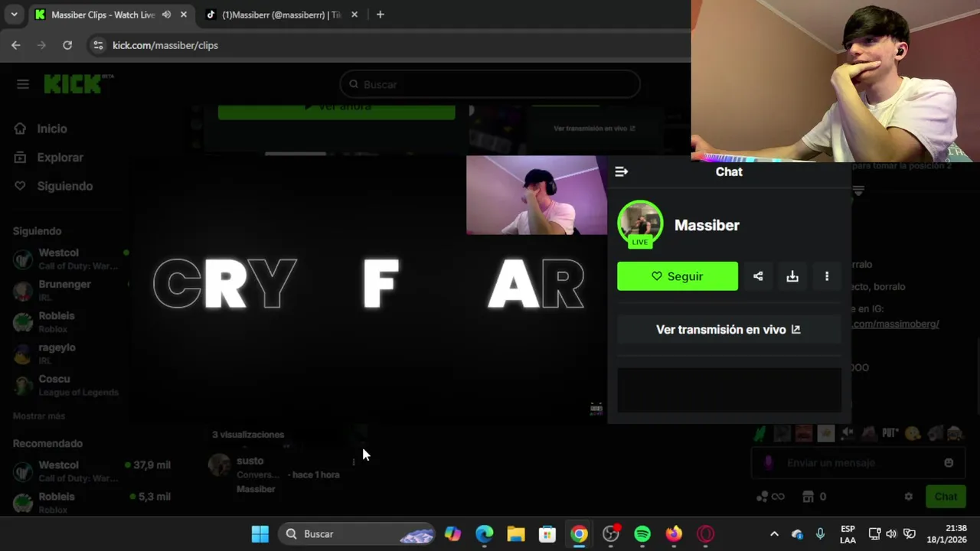Open the volume control in system tray
The height and width of the screenshot is (551, 980).
[891, 533]
